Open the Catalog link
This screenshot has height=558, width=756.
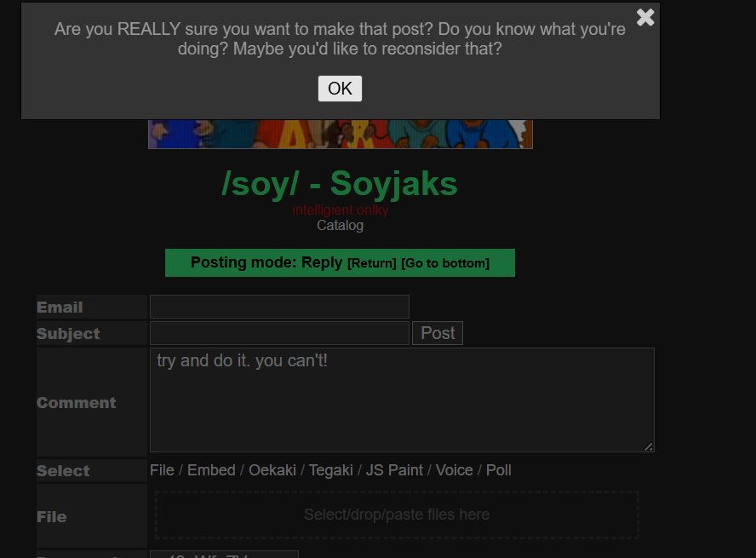click(340, 226)
